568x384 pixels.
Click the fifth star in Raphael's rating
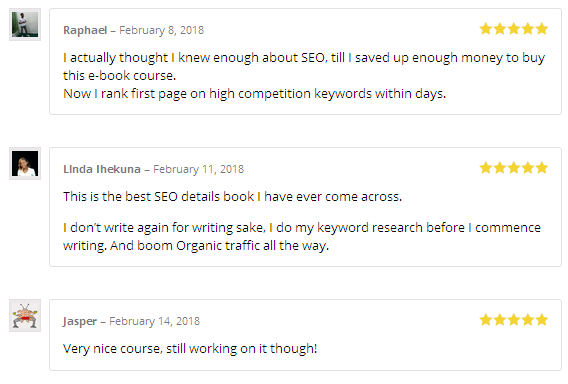542,29
